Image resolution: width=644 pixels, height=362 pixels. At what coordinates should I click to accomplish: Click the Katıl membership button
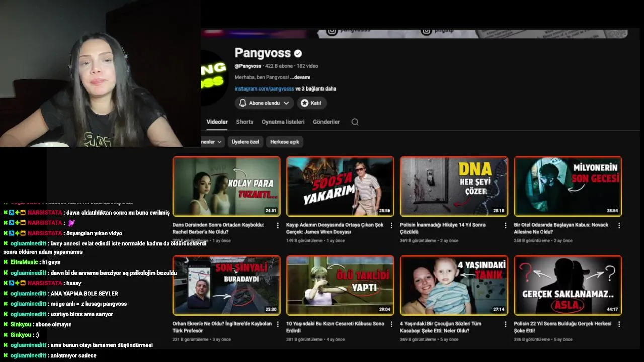point(311,103)
